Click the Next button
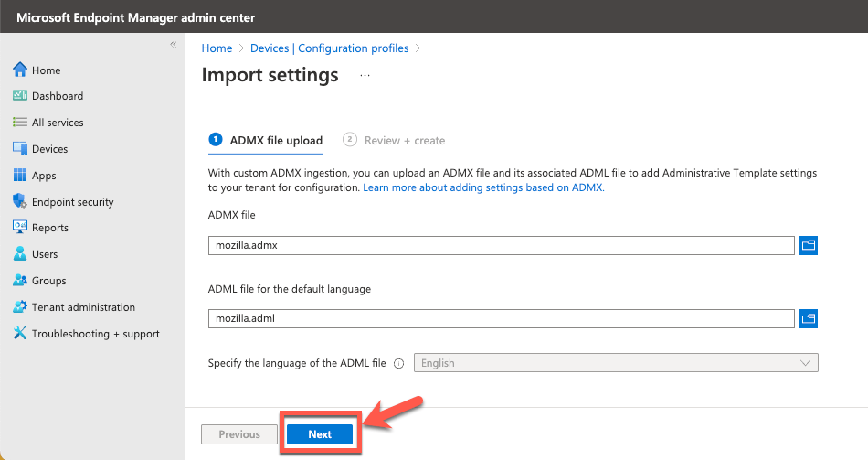Image resolution: width=868 pixels, height=460 pixels. (x=320, y=434)
